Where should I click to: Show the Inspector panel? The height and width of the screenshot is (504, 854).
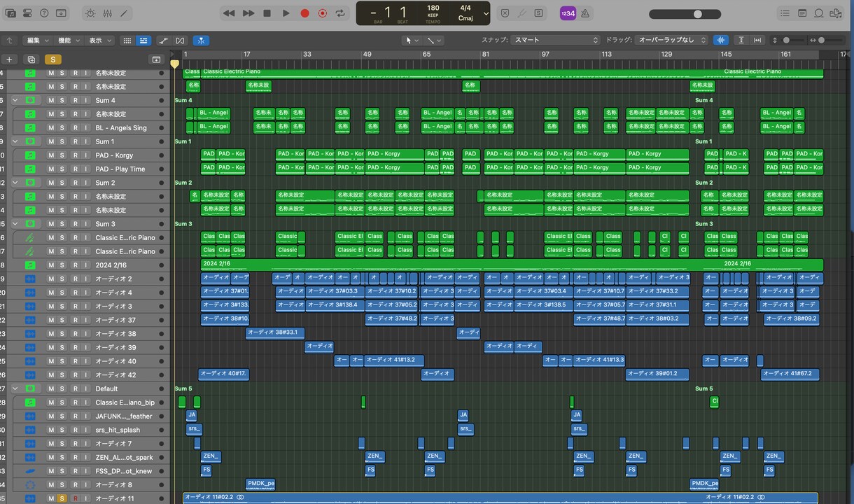tap(27, 13)
